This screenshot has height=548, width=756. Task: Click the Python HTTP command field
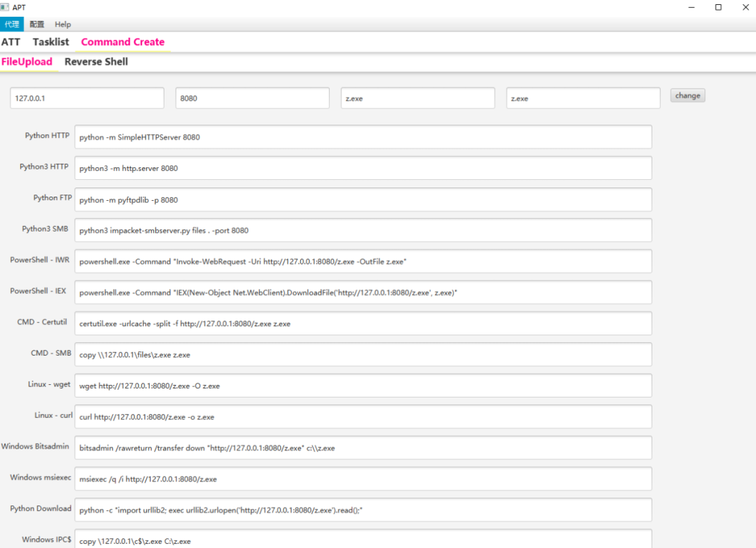point(363,137)
